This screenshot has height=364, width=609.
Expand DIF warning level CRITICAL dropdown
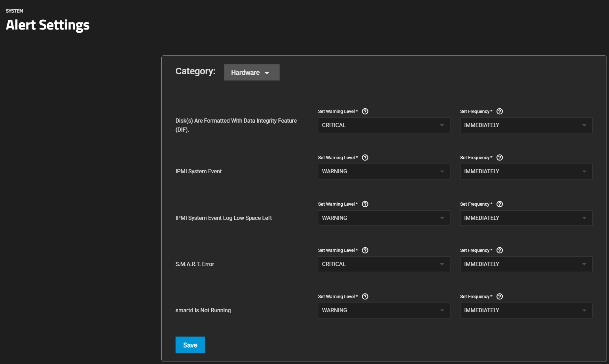tap(384, 125)
